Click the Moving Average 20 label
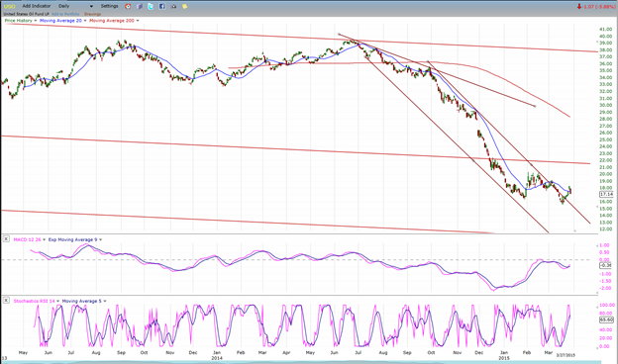618x364 pixels. pos(60,21)
